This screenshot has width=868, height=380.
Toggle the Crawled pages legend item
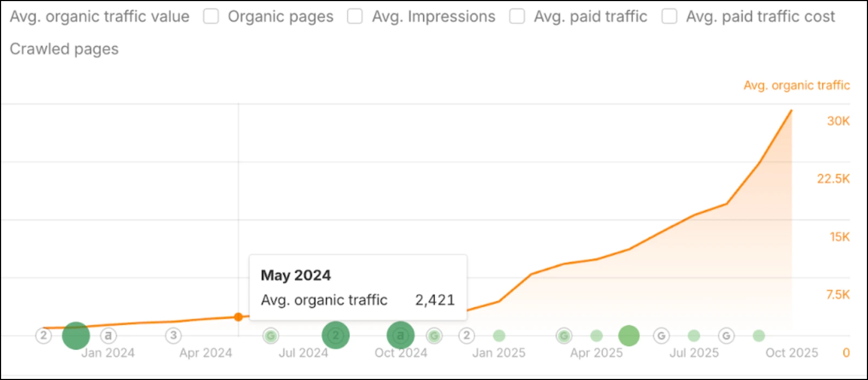pyautogui.click(x=64, y=49)
